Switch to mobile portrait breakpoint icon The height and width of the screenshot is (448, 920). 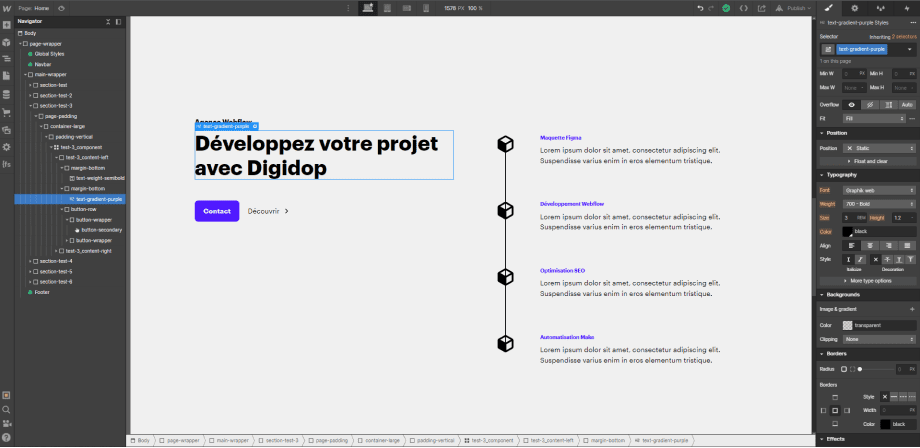point(425,8)
